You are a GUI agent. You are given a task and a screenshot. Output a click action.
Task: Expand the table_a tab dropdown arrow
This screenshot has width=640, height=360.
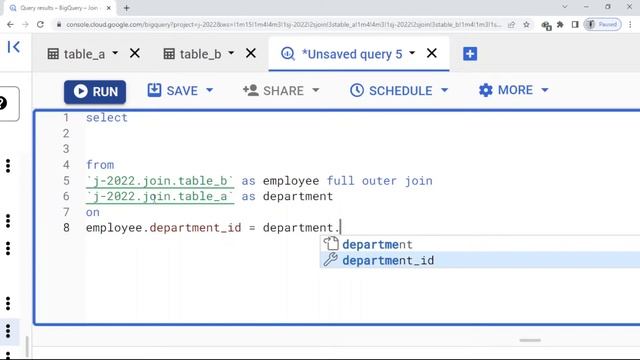[115, 53]
